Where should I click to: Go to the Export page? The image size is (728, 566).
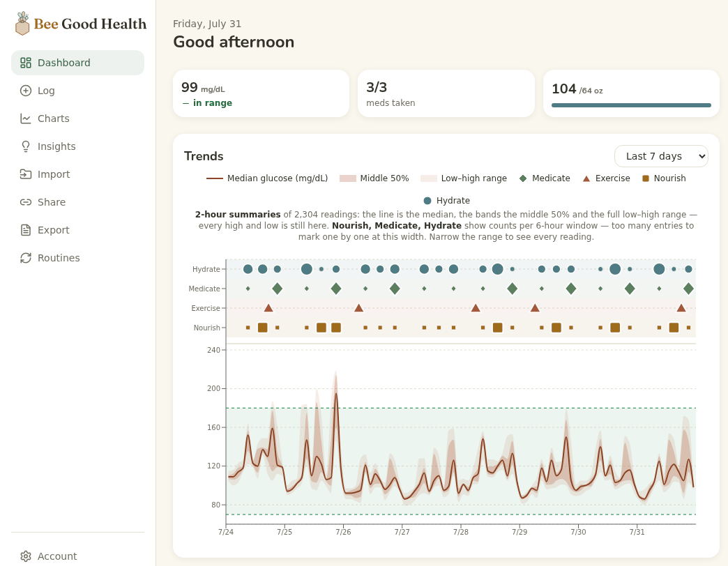(77, 229)
